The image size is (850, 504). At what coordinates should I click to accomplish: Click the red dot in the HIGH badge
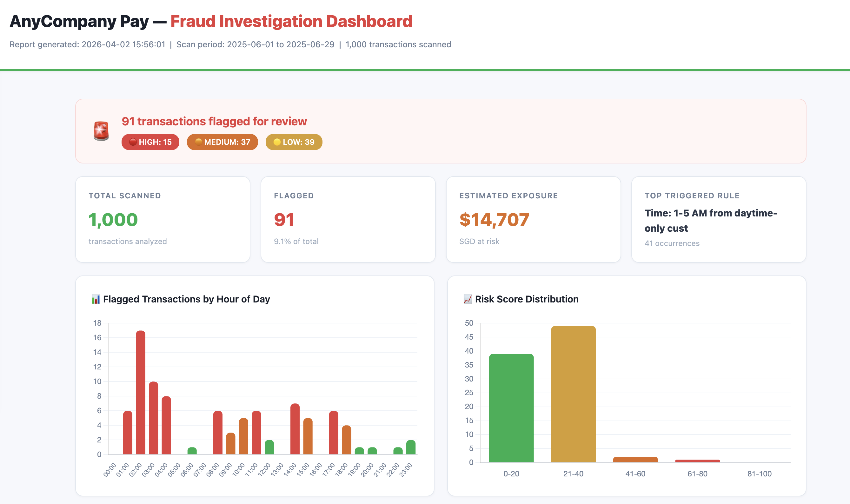tap(132, 142)
